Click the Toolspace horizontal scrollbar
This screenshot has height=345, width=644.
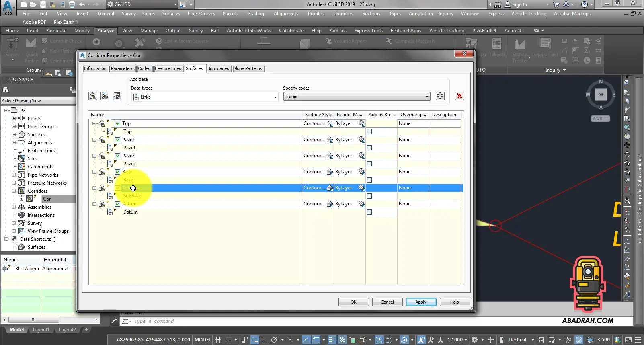[x=34, y=320]
